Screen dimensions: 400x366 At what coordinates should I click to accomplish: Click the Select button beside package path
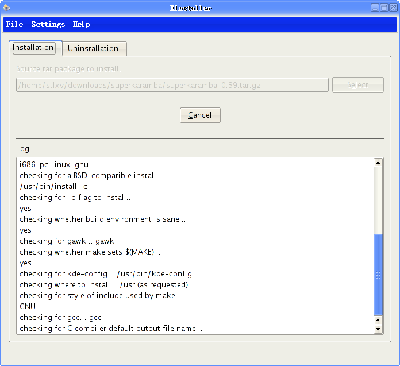pos(358,85)
